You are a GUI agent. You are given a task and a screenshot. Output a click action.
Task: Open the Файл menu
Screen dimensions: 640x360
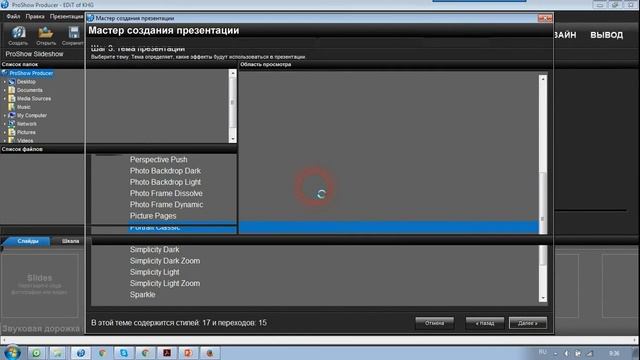pyautogui.click(x=13, y=17)
